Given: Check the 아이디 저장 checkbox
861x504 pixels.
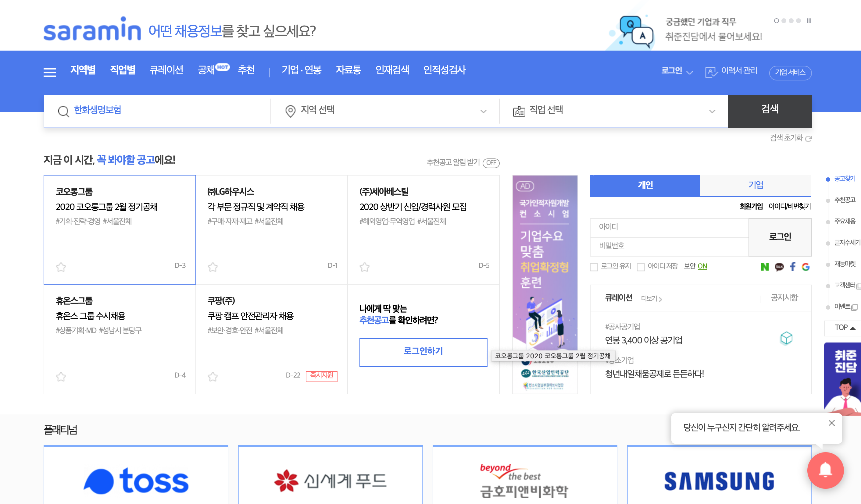Looking at the screenshot, I should coord(641,267).
